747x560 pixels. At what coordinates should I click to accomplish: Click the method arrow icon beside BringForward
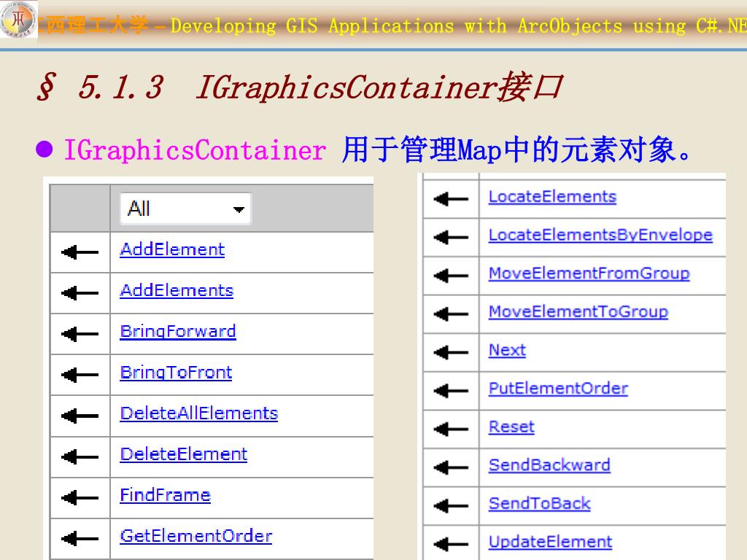point(80,334)
